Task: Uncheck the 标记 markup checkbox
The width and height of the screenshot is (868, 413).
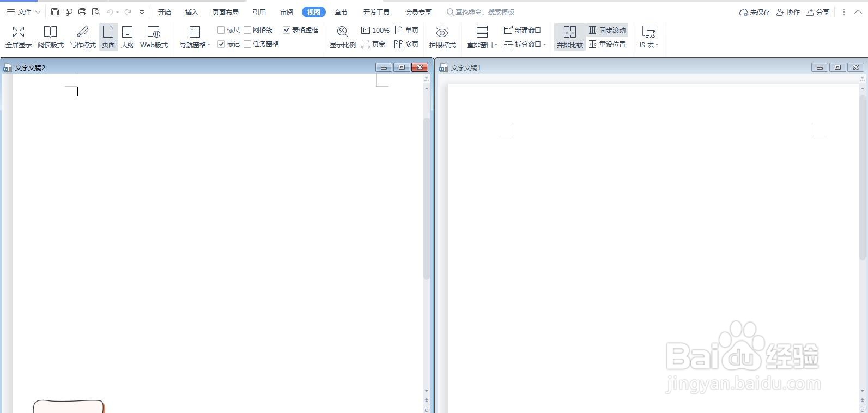Action: (x=221, y=44)
